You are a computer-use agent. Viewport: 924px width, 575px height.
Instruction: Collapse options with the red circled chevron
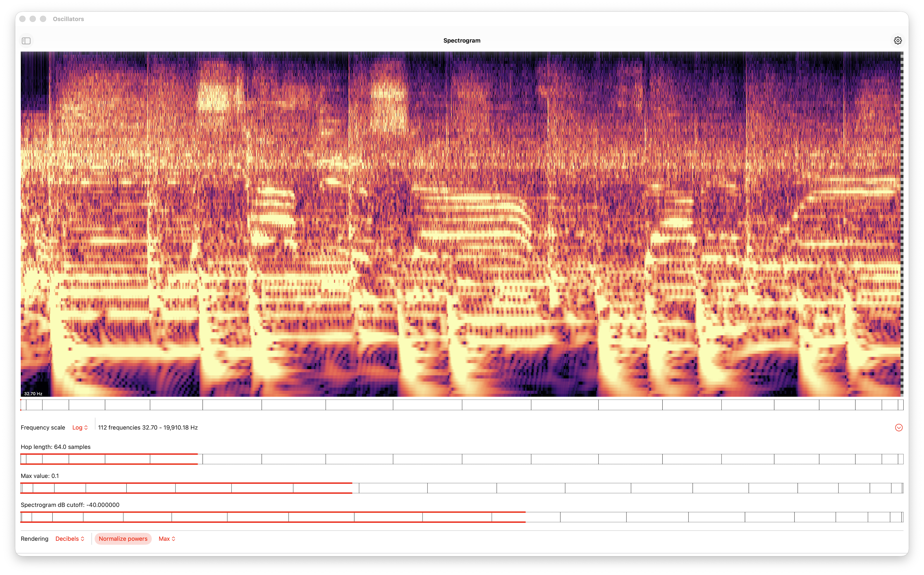898,427
